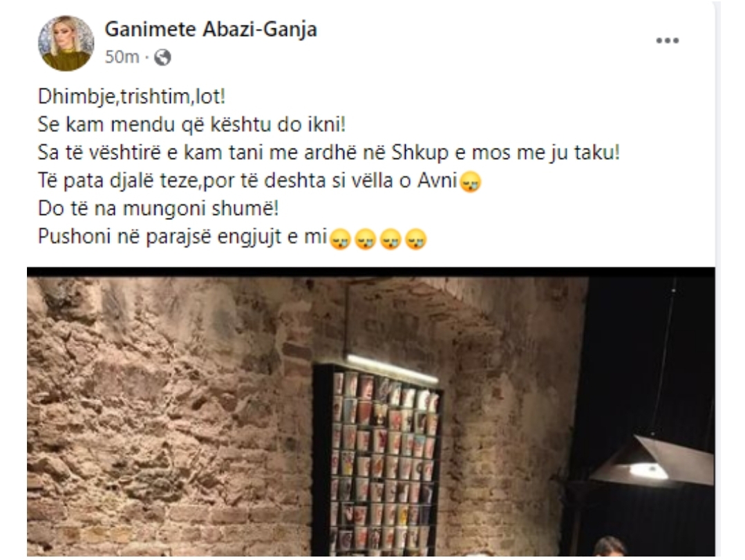The image size is (745, 560).
Task: Click the text line 'Dhimbje,trishtim,lot!'
Action: [131, 97]
